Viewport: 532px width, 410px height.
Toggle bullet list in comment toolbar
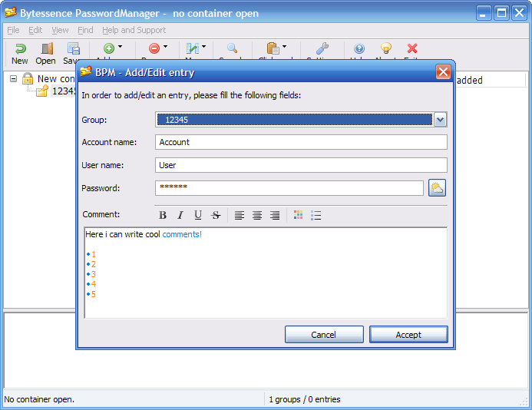[316, 215]
